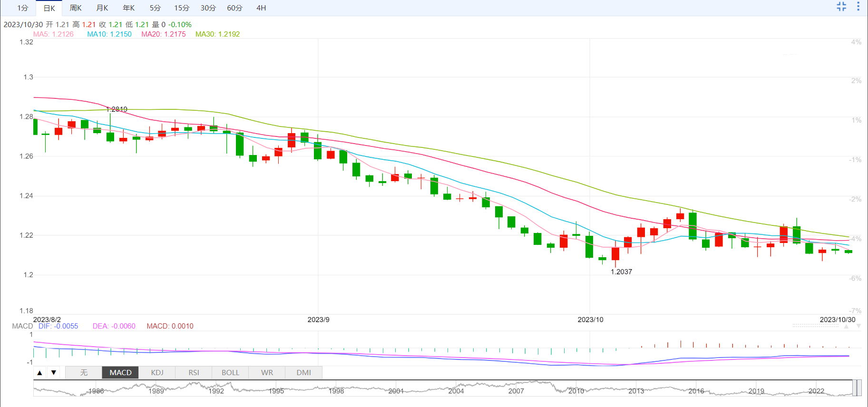Open the three-dot more options menu

click(858, 7)
